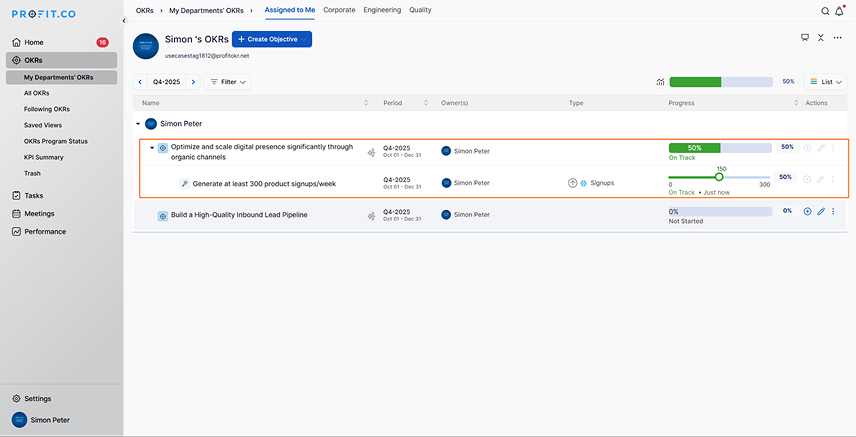The image size is (856, 437).
Task: Collapse the left sidebar with arrow
Action: (124, 21)
